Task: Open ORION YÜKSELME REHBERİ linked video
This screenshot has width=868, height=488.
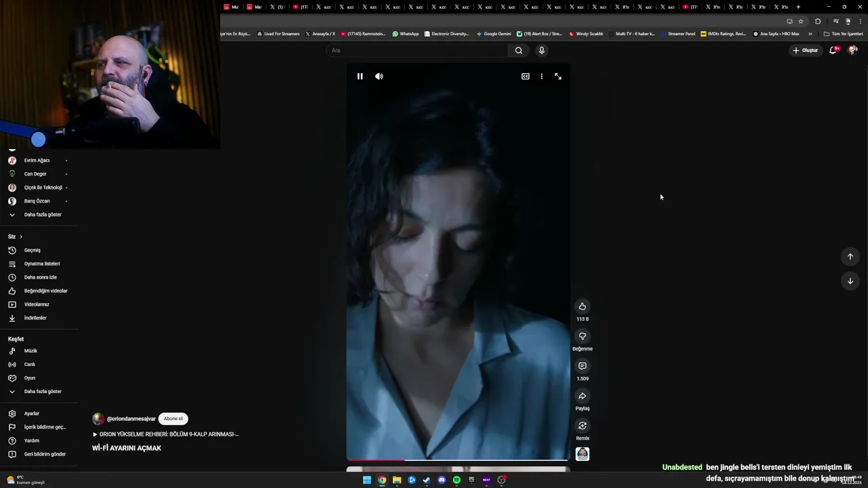Action: coord(165,434)
